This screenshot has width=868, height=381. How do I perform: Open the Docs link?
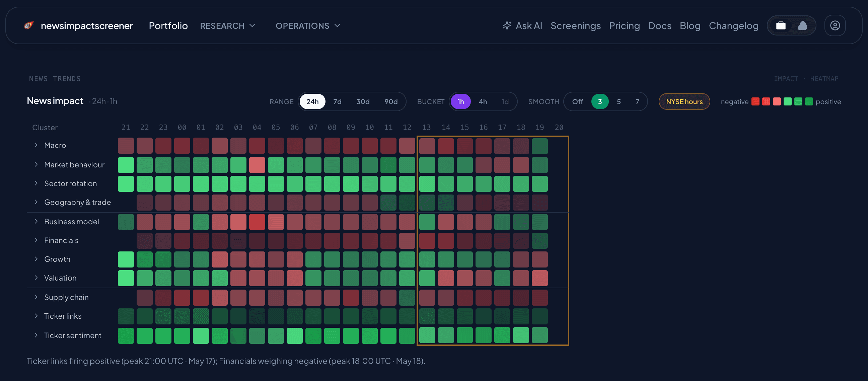[659, 25]
